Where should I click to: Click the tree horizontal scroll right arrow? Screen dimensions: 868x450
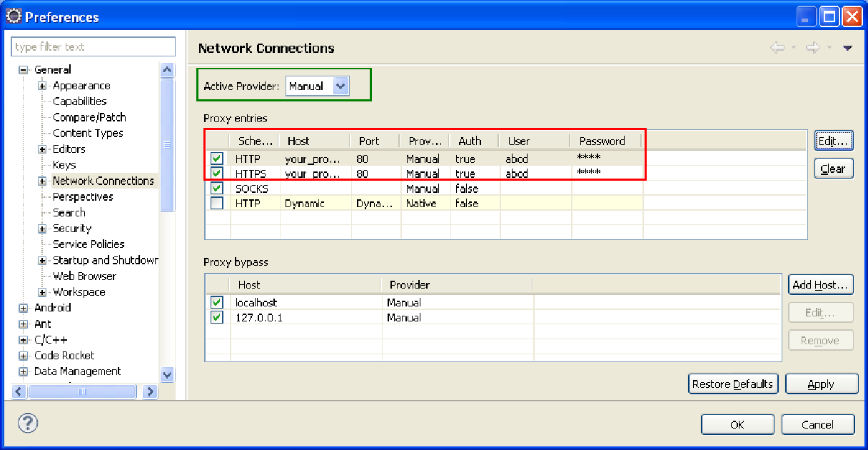click(x=149, y=391)
